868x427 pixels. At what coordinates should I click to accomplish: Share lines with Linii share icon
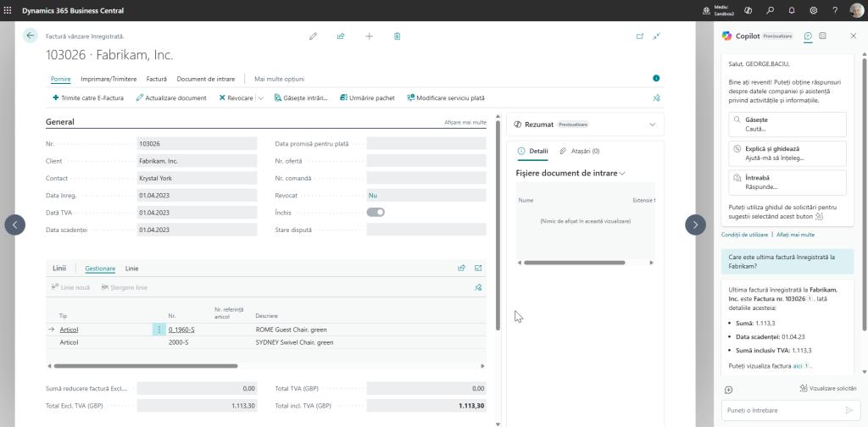coord(461,269)
